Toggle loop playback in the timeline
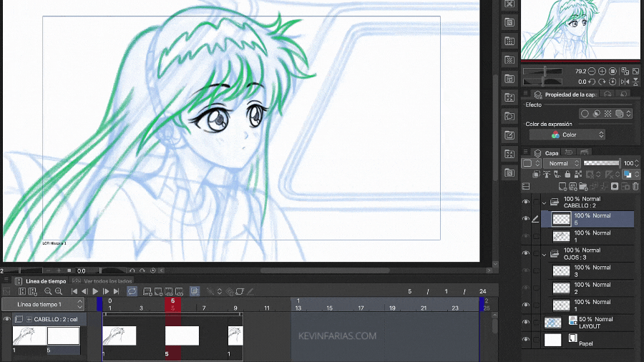Screen dimensions: 644x362 click(x=132, y=291)
